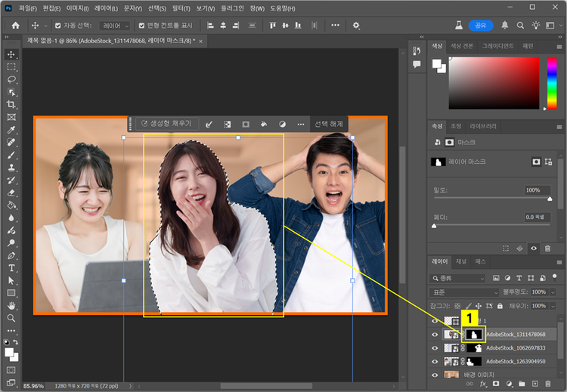Click the 선택 해제 button
Image resolution: width=567 pixels, height=392 pixels.
coord(328,124)
